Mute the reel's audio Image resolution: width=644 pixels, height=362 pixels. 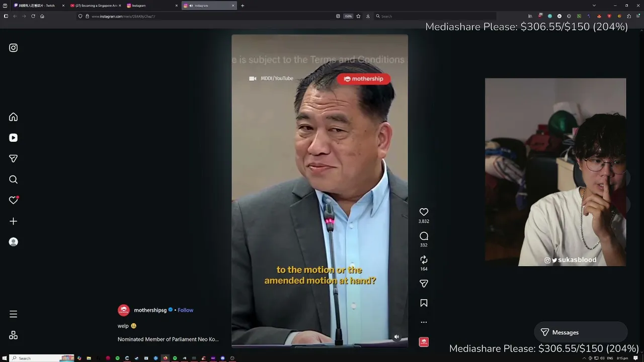(396, 337)
